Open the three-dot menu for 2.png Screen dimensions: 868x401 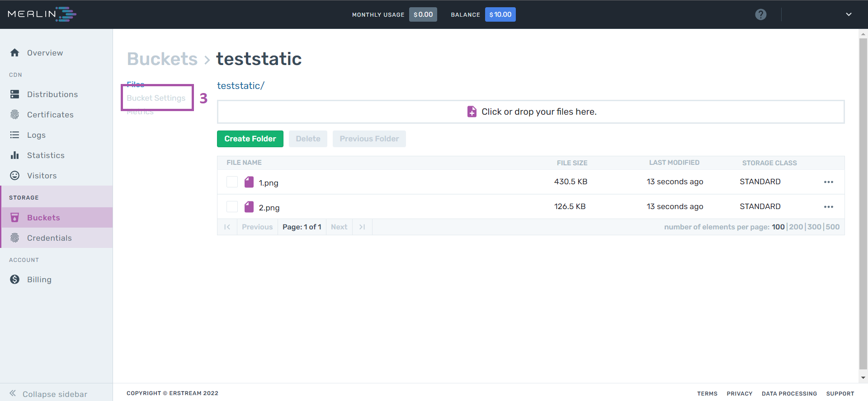coord(828,207)
